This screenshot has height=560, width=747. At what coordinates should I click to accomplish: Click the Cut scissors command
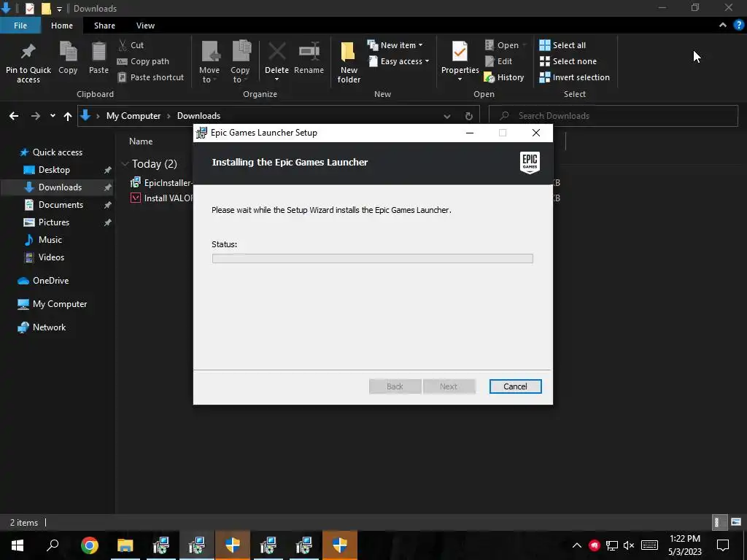pyautogui.click(x=131, y=45)
